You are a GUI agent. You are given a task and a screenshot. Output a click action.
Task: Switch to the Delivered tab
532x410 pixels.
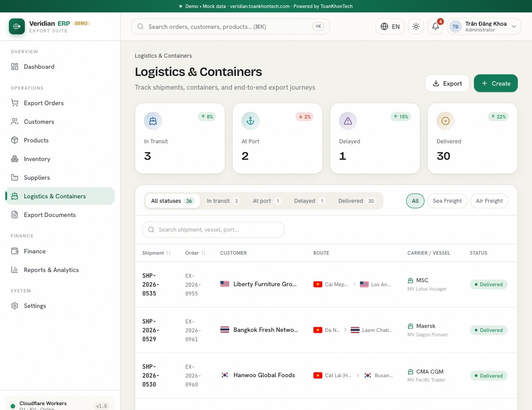click(x=357, y=201)
